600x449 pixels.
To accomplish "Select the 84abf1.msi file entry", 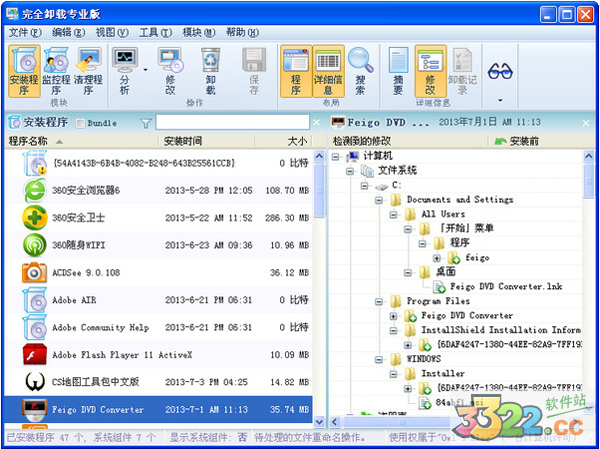I will [459, 403].
